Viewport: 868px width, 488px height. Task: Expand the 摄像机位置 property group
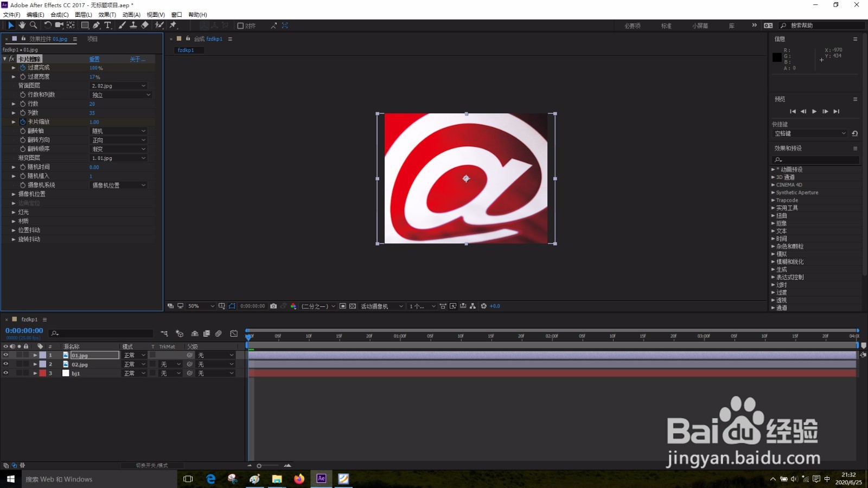pos(14,194)
